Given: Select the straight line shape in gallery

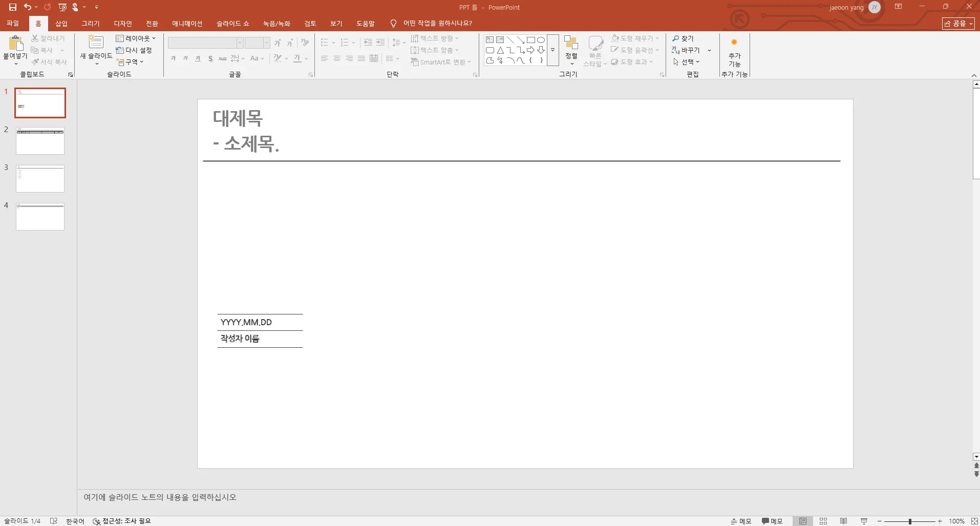Looking at the screenshot, I should click(x=510, y=40).
